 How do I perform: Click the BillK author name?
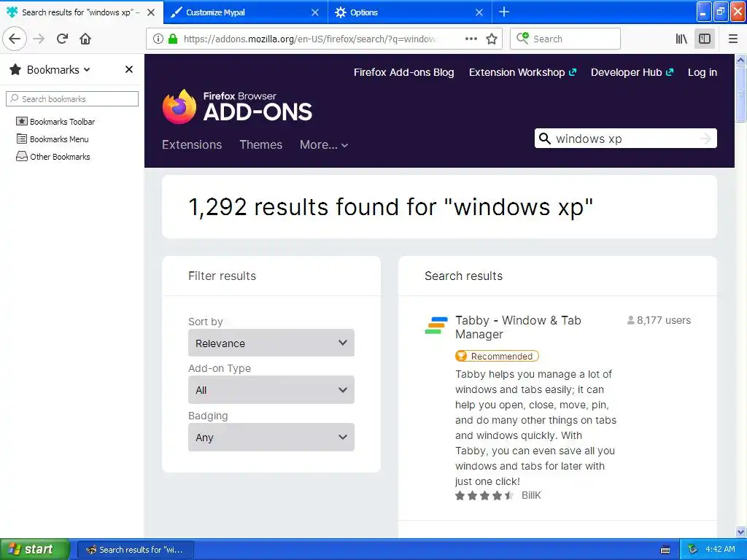pos(531,496)
